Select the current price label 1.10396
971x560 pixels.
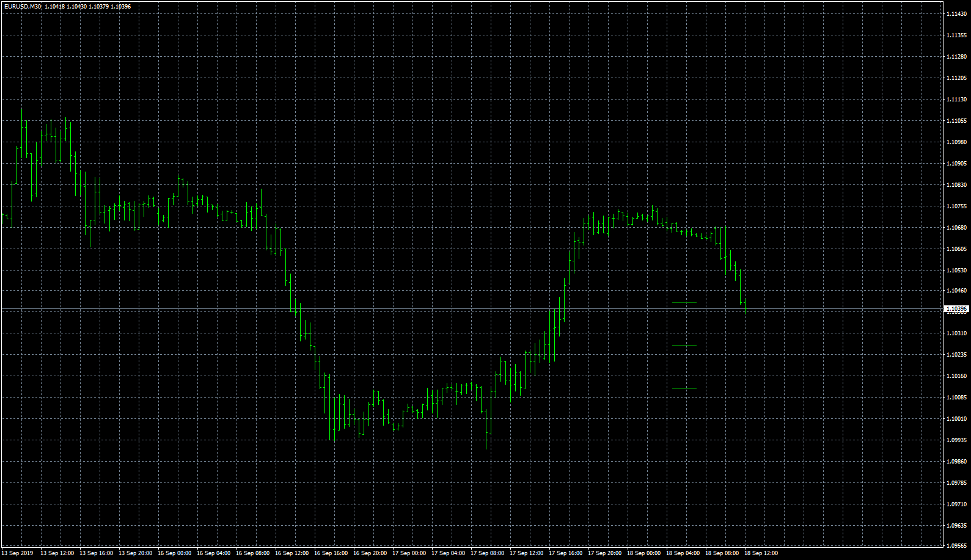(957, 309)
